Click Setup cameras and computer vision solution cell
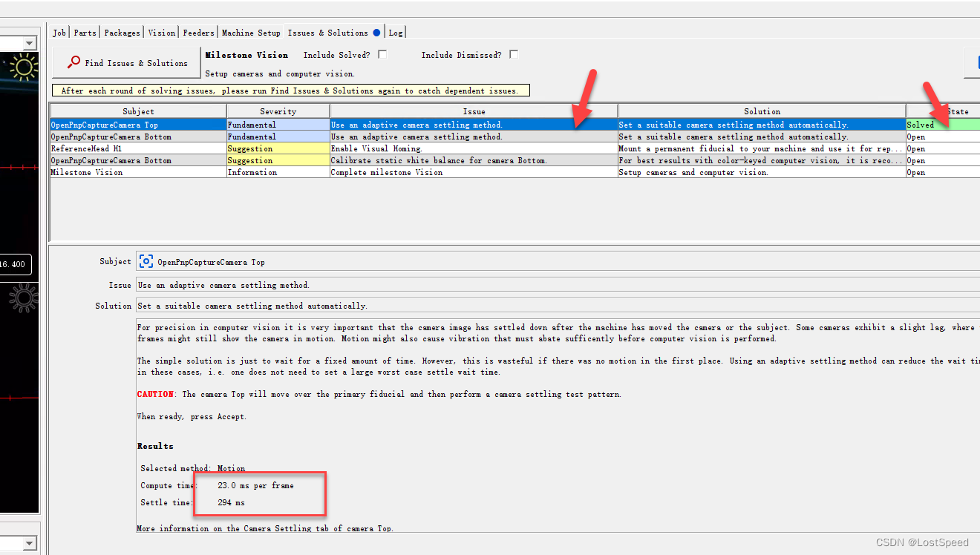Image resolution: width=980 pixels, height=555 pixels. click(x=762, y=172)
